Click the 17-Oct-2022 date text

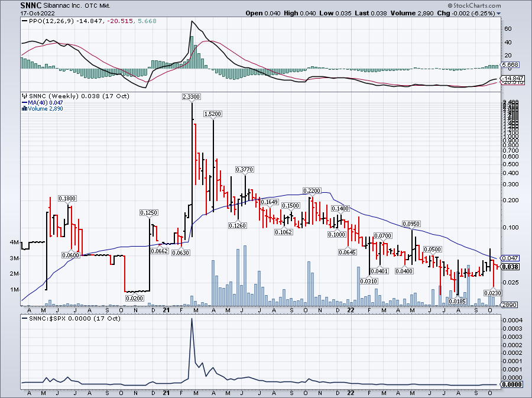36,13
